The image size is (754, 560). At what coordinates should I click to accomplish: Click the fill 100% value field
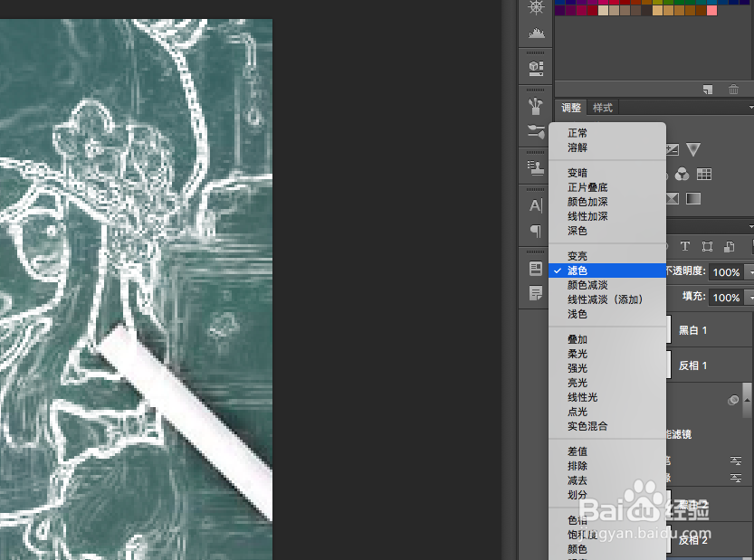(x=726, y=298)
